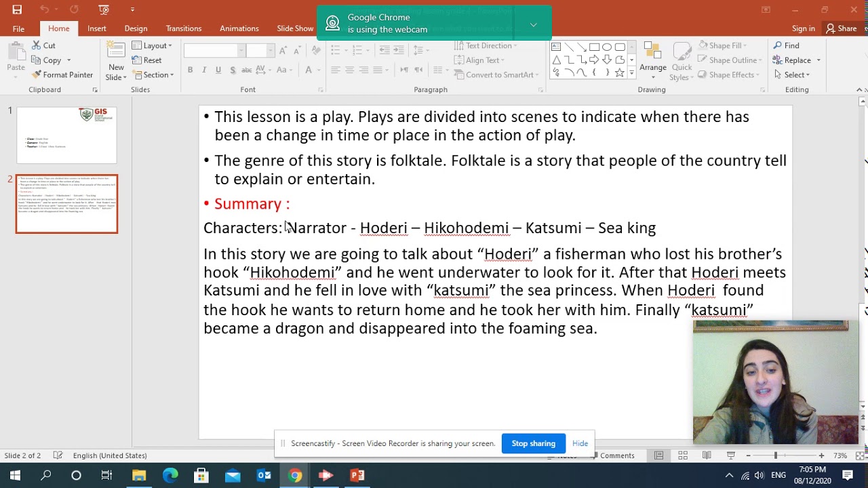The height and width of the screenshot is (488, 868).
Task: Open the Shape Fill dropdown
Action: point(722,45)
